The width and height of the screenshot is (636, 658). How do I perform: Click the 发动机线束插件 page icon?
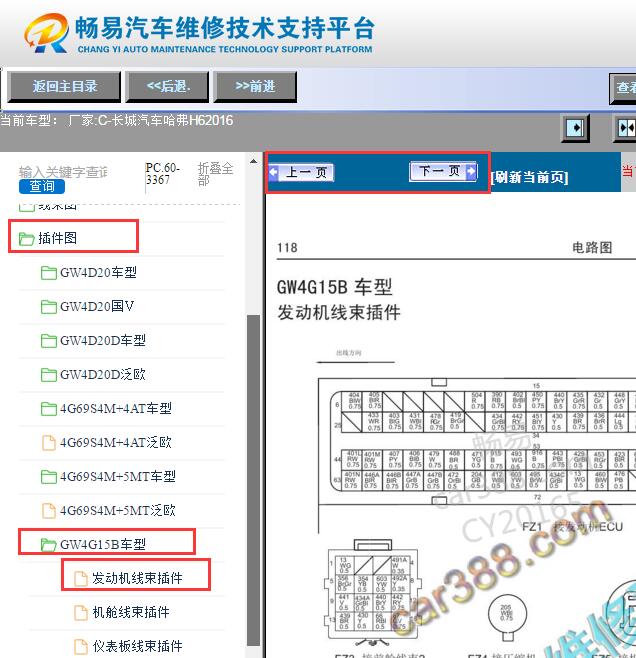[81, 579]
